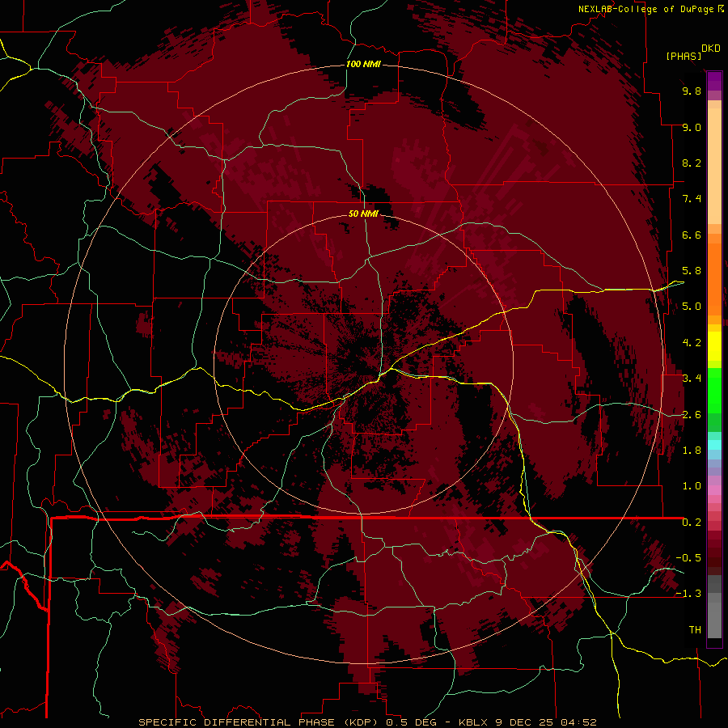The height and width of the screenshot is (728, 728).
Task: Select the -0.5 scale value
Action: tap(688, 558)
